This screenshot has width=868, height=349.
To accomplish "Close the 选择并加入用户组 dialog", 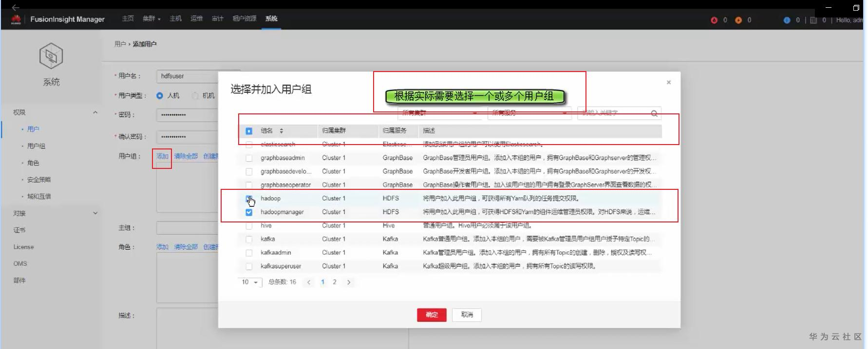I will pyautogui.click(x=669, y=82).
